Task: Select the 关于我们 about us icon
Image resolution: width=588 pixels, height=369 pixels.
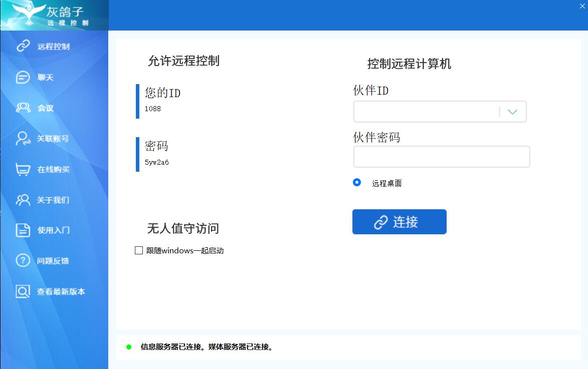Action: point(24,200)
